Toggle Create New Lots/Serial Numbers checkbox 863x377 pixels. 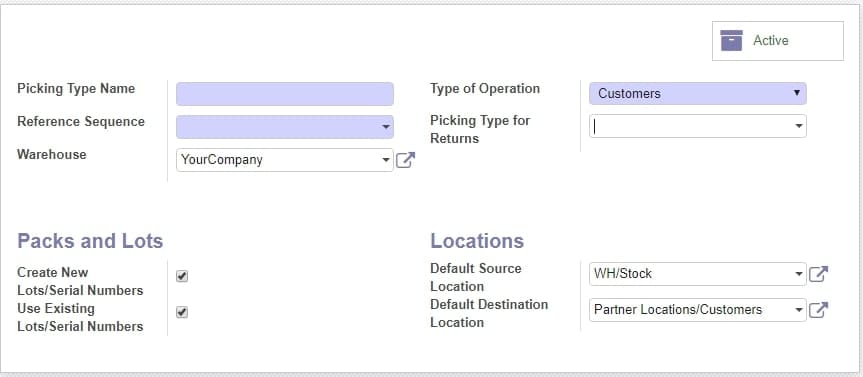pos(182,276)
